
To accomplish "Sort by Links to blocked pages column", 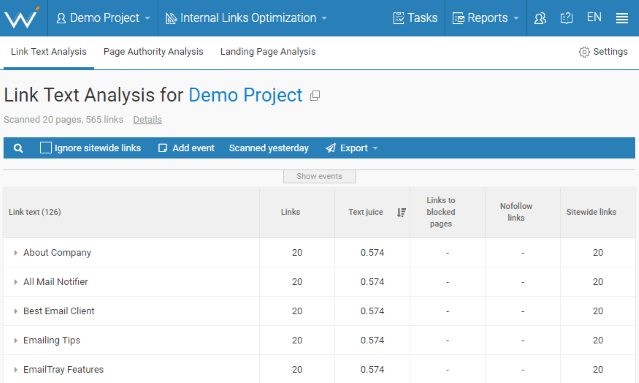I will [441, 212].
